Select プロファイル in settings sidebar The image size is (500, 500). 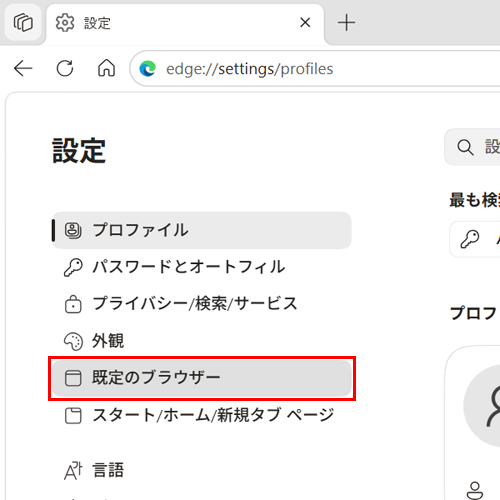coord(202,230)
